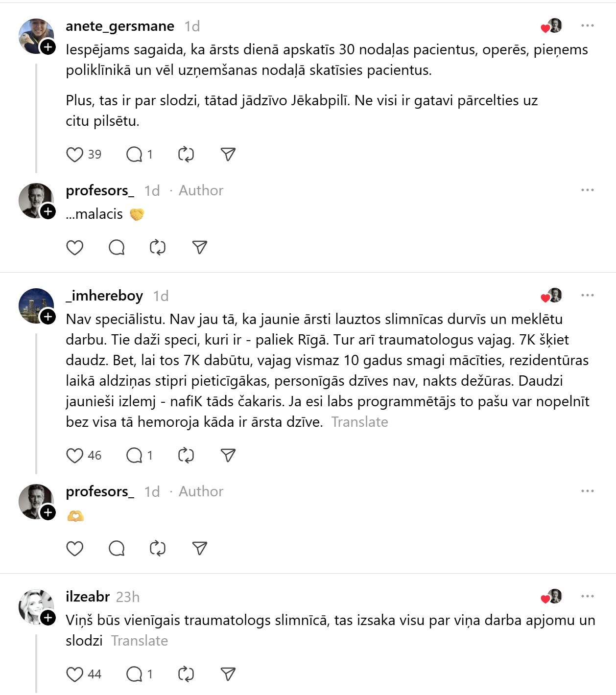Like anete_gersmane's comment with 39 likes
The image size is (616, 695).
74,155
